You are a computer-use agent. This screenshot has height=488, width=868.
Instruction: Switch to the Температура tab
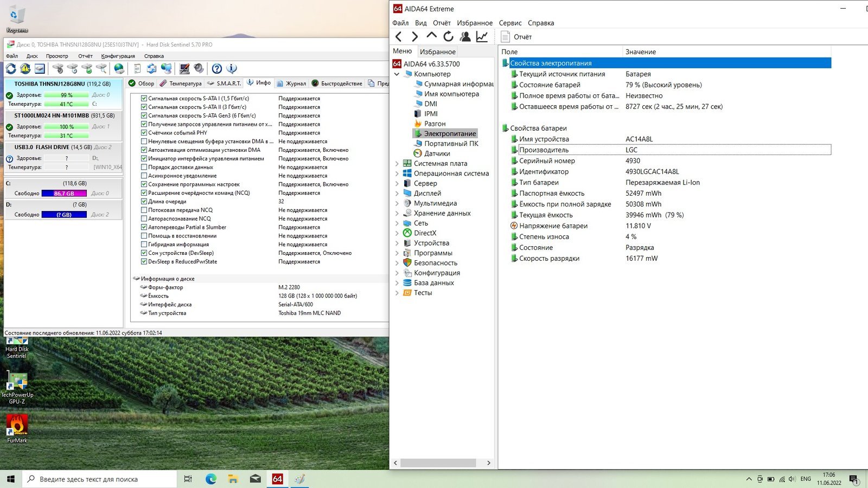click(x=181, y=84)
